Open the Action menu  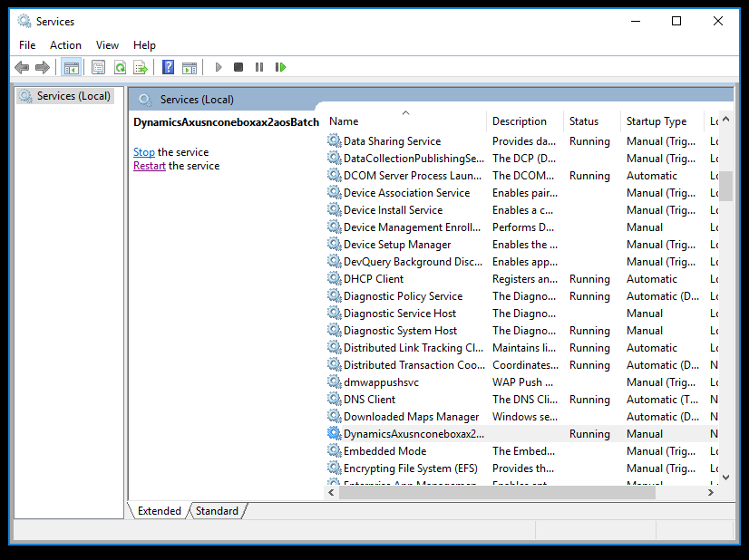(x=65, y=44)
